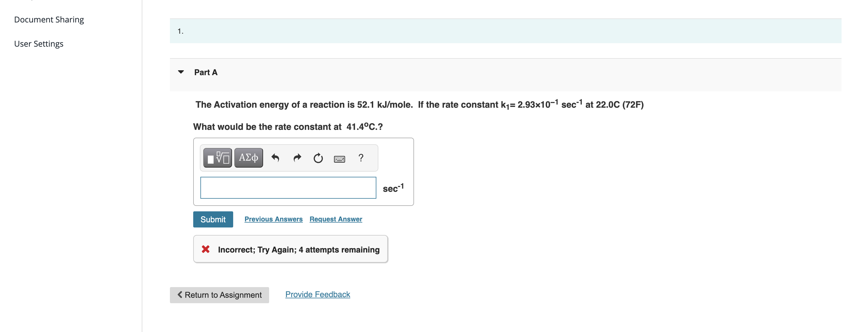Click the Part A disclosure triangle
This screenshot has width=868, height=332.
pos(181,71)
